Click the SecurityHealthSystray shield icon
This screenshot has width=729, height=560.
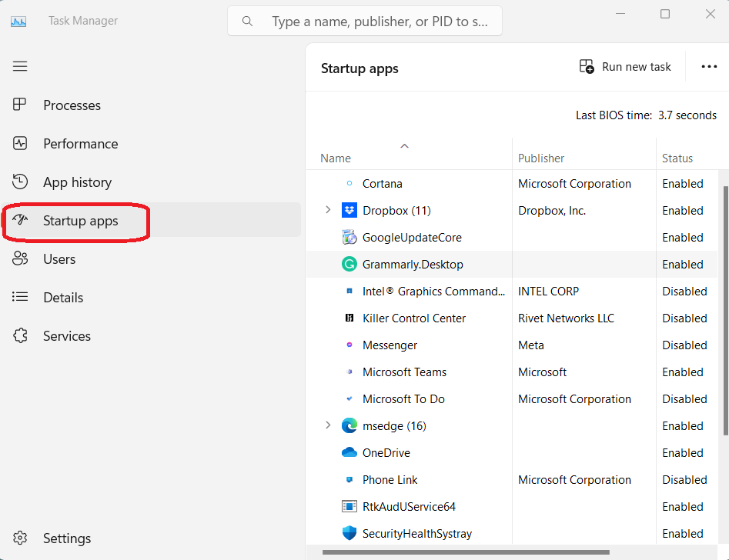pyautogui.click(x=349, y=534)
